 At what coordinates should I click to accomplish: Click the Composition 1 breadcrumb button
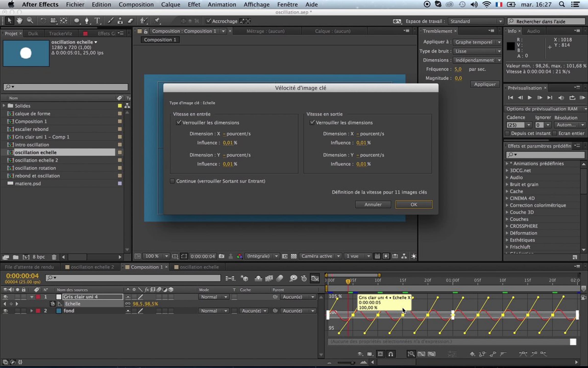[160, 40]
